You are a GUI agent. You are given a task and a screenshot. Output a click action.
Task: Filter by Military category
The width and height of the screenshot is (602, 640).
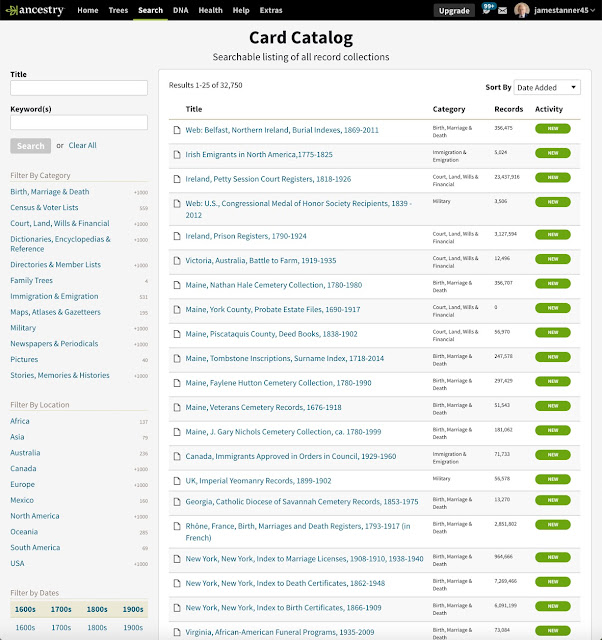pyautogui.click(x=23, y=328)
